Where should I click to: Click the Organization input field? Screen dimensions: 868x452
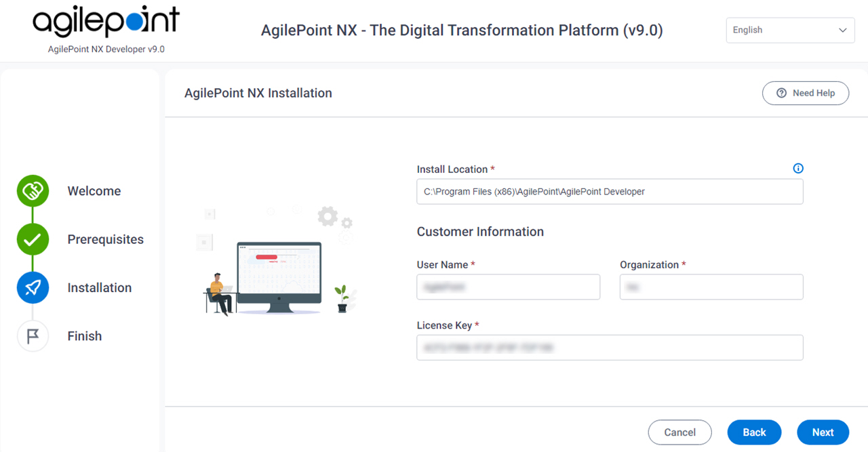click(x=711, y=287)
